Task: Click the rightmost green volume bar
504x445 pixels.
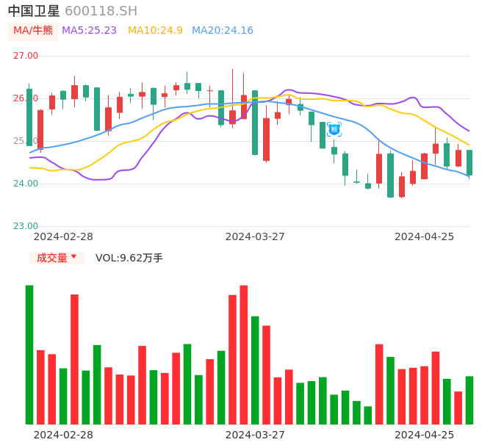Action: click(x=469, y=400)
